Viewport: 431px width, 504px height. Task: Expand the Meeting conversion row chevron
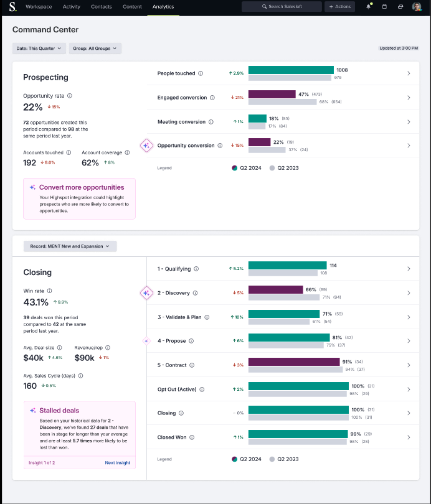tap(409, 122)
